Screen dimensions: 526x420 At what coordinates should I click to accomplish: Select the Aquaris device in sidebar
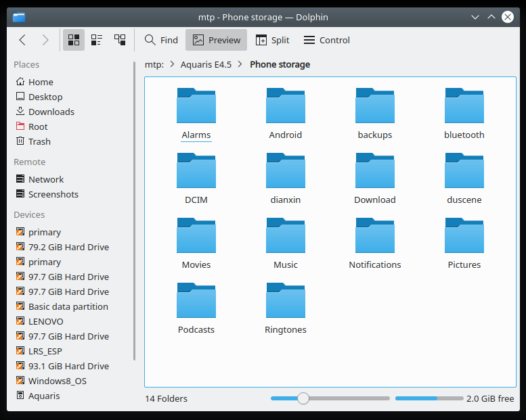(x=44, y=396)
